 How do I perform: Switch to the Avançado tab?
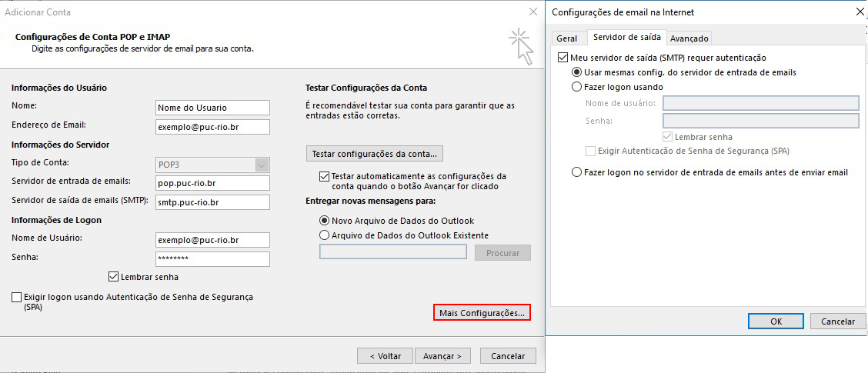coord(689,38)
